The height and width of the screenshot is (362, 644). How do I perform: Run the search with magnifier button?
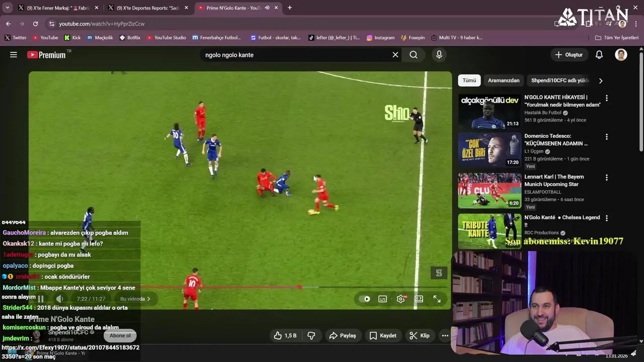(x=414, y=55)
